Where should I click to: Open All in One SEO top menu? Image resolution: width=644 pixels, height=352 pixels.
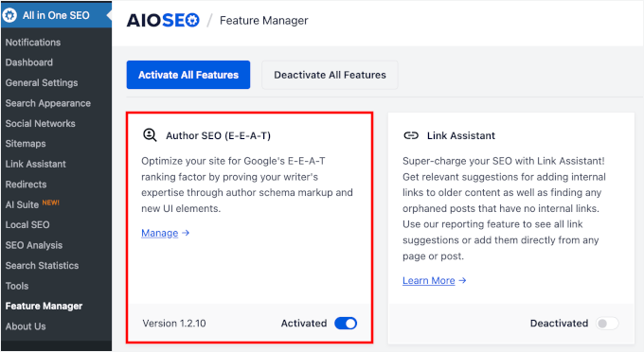[x=56, y=15]
